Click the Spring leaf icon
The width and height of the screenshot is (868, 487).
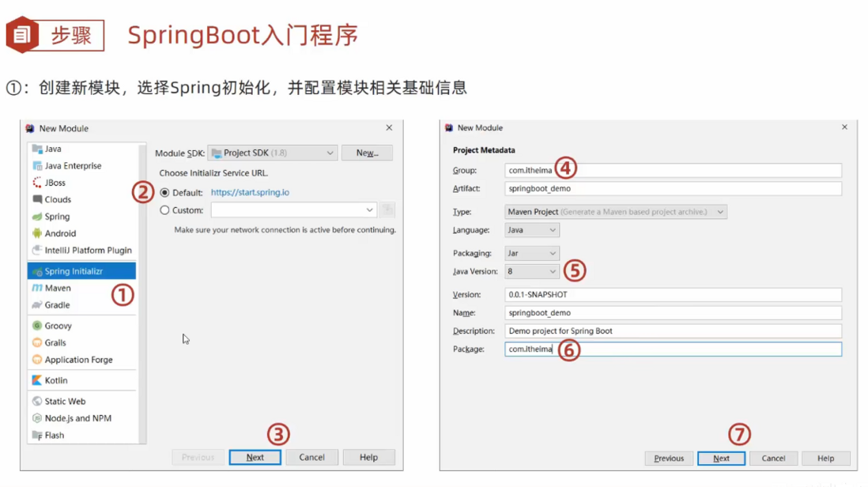(x=37, y=217)
